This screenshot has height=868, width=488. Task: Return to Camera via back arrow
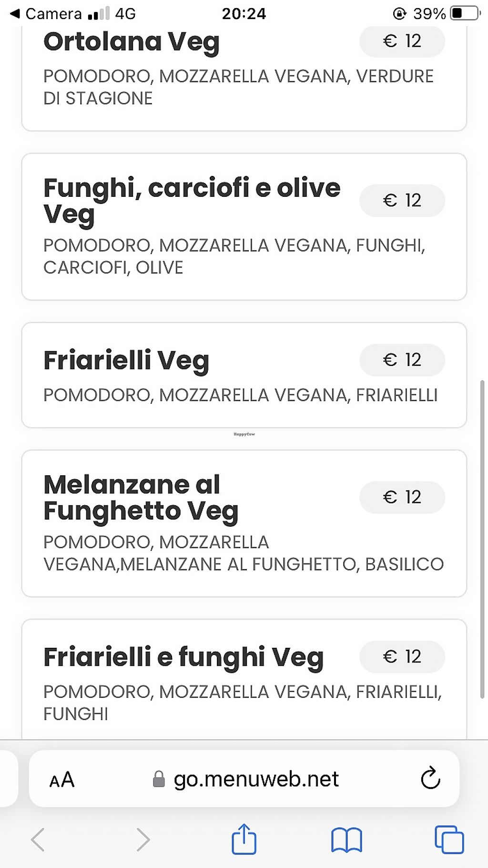15,14
